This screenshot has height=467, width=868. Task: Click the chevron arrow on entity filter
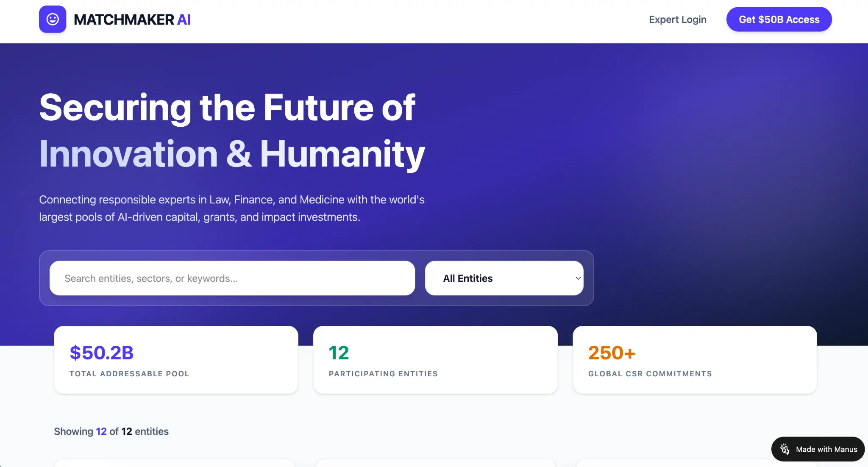578,278
